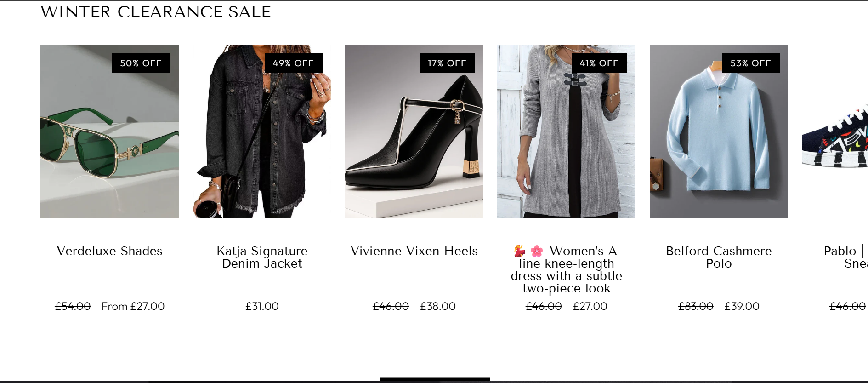
Task: Open the Verdeluxe Shades title link
Action: click(x=109, y=251)
